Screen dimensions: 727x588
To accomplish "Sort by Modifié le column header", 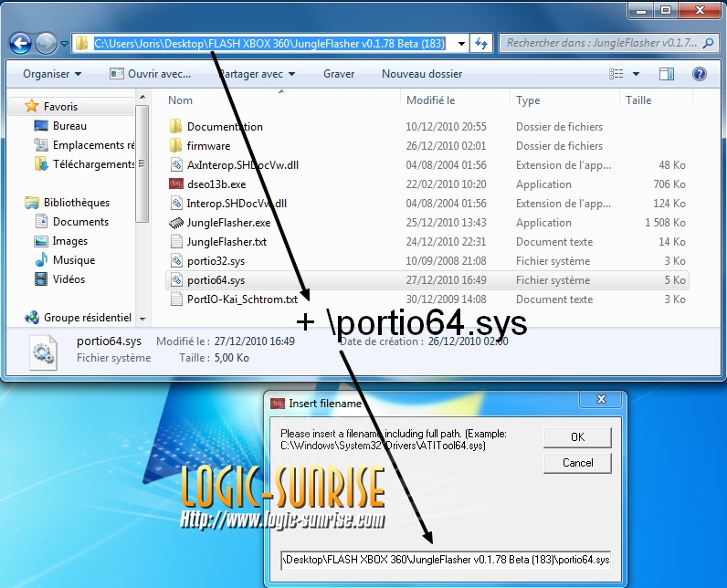I will [x=430, y=100].
